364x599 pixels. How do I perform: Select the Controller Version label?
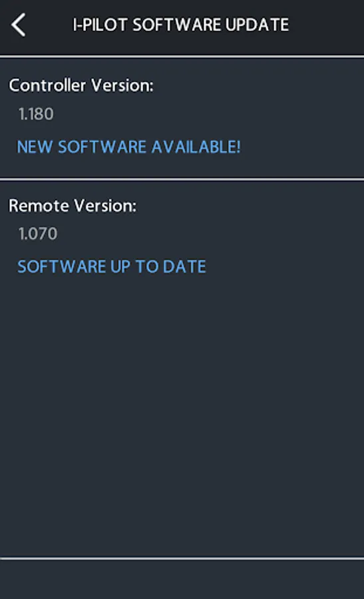[x=81, y=85]
